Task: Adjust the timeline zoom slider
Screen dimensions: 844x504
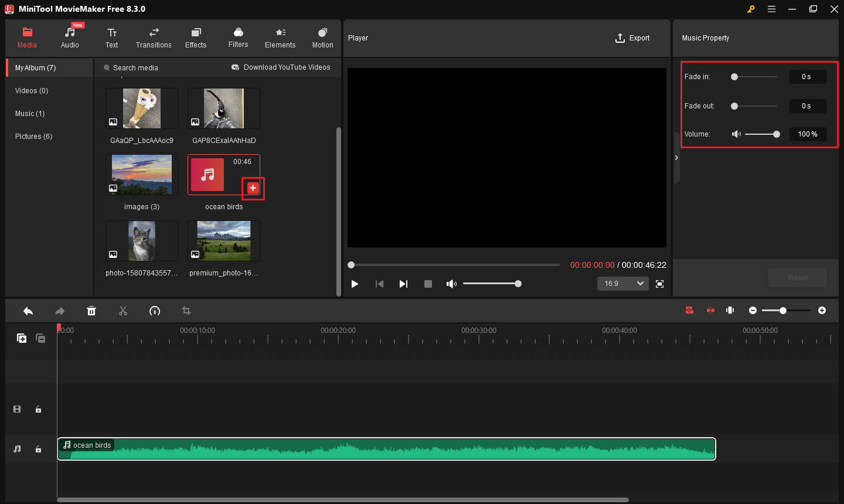Action: [x=786, y=310]
